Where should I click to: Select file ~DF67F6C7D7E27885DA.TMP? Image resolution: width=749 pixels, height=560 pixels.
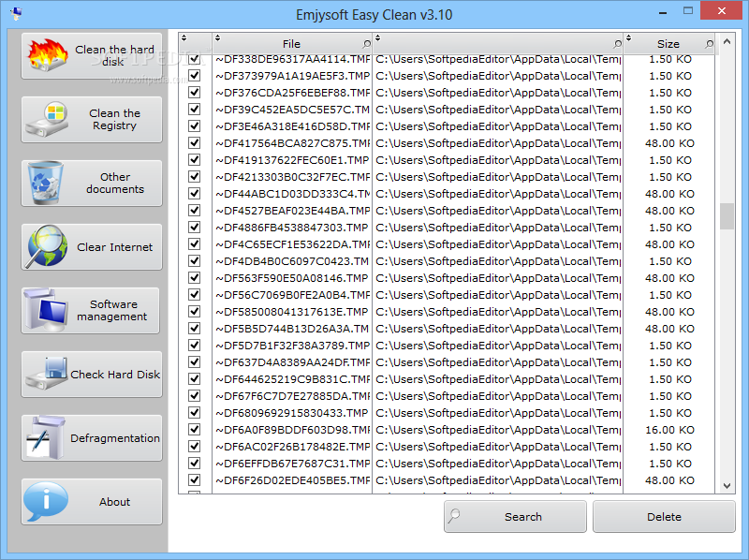[292, 395]
